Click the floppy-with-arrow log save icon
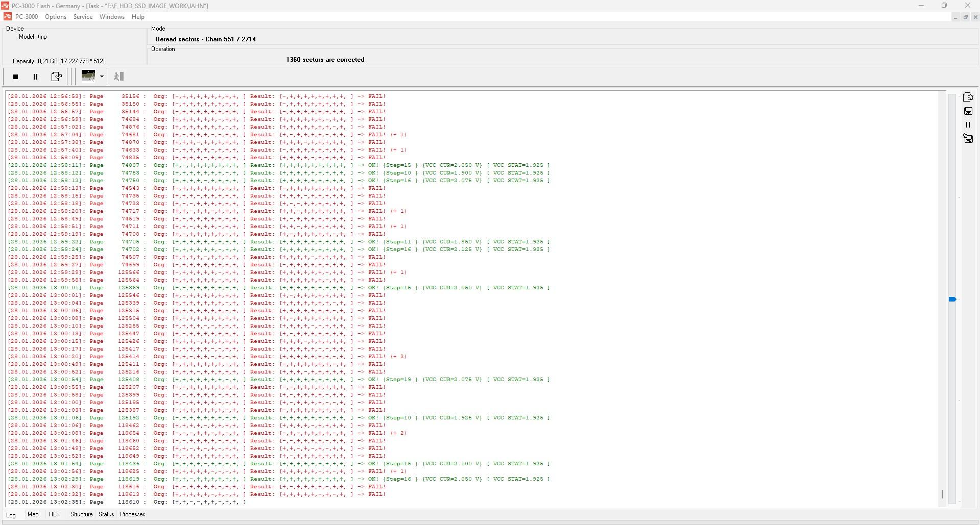The image size is (980, 525). (968, 139)
